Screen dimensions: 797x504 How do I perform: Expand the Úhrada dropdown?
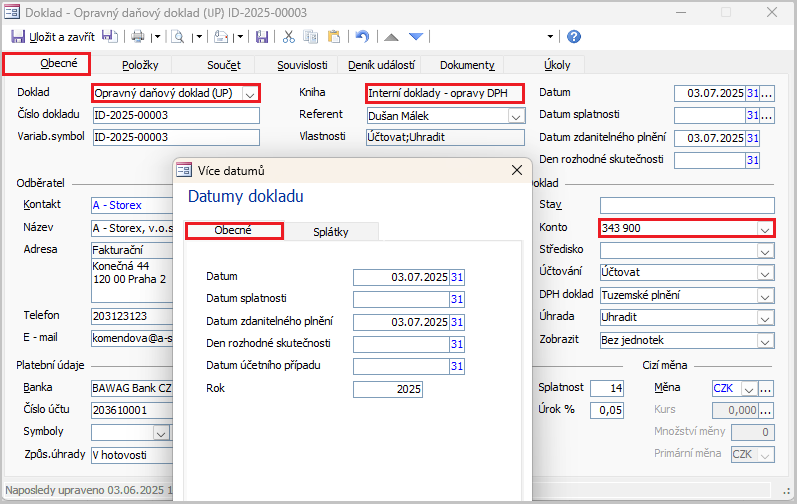click(765, 318)
